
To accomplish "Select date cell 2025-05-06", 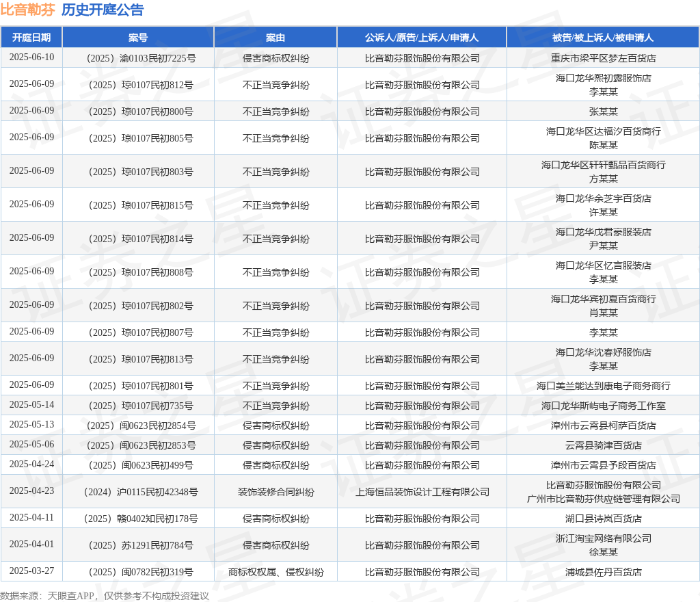I will (x=31, y=445).
